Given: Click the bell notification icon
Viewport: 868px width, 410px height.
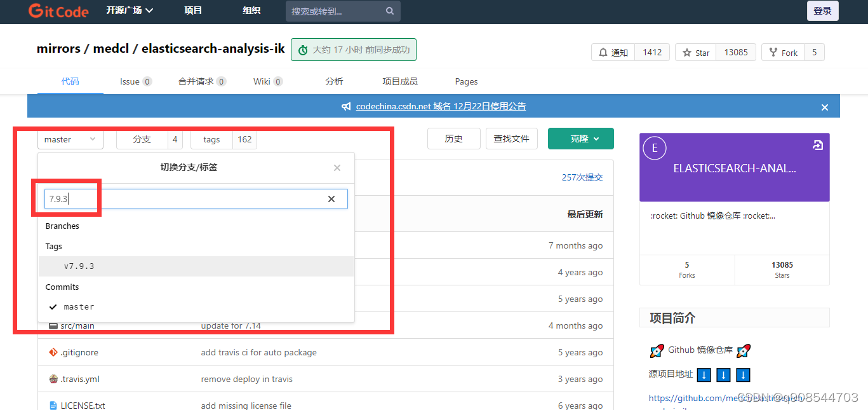Looking at the screenshot, I should [x=603, y=53].
